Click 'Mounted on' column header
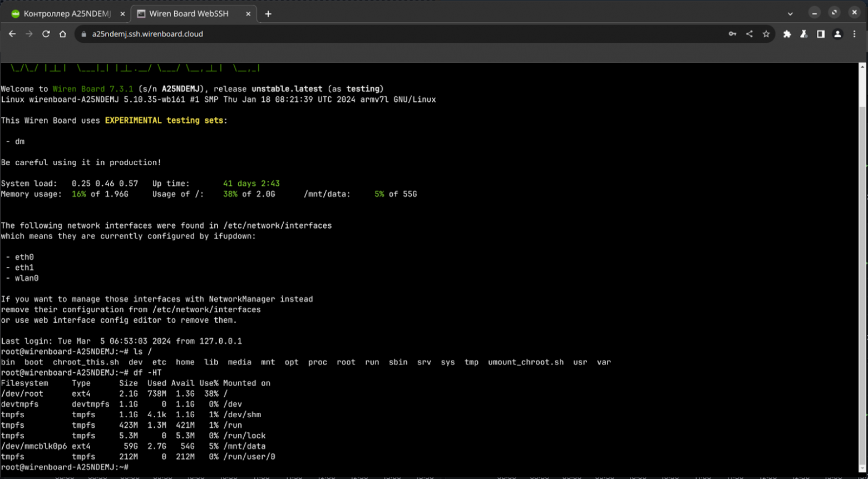Viewport: 868px width, 479px height. tap(246, 383)
